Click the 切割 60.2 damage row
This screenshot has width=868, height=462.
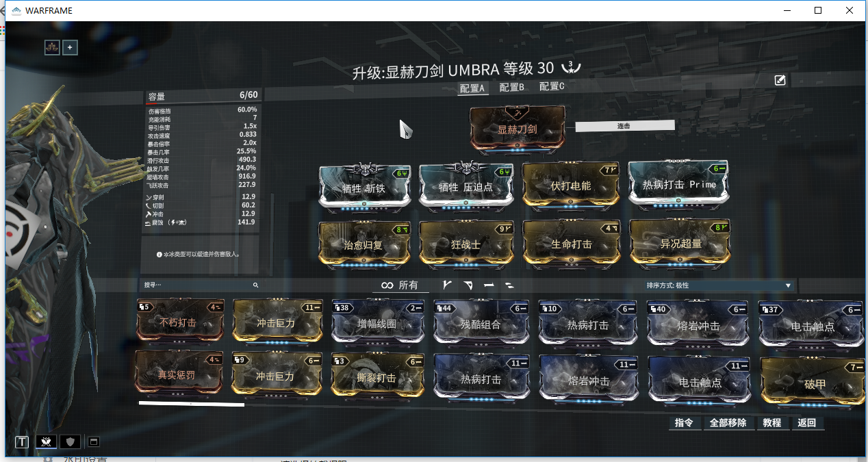201,205
